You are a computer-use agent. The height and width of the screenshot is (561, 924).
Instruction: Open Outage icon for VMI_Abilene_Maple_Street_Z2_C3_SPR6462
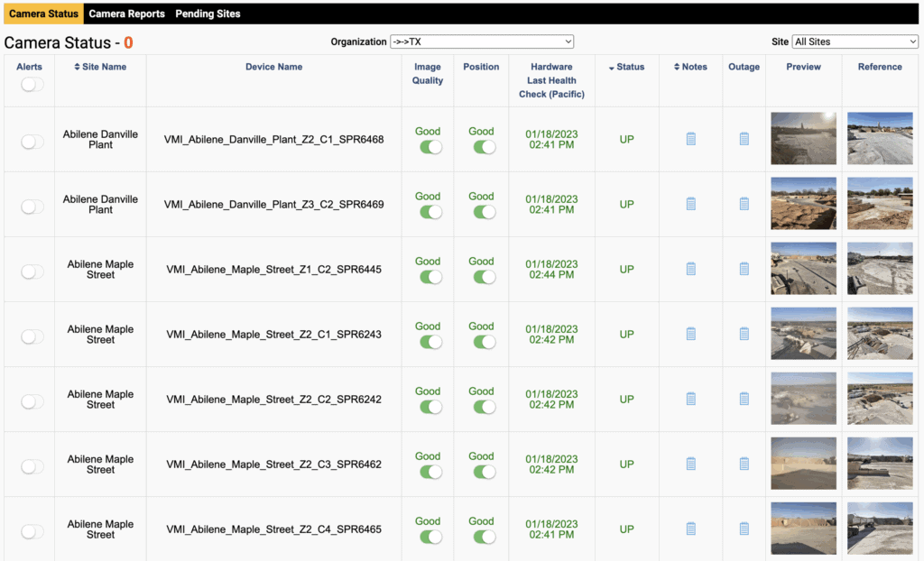(744, 464)
